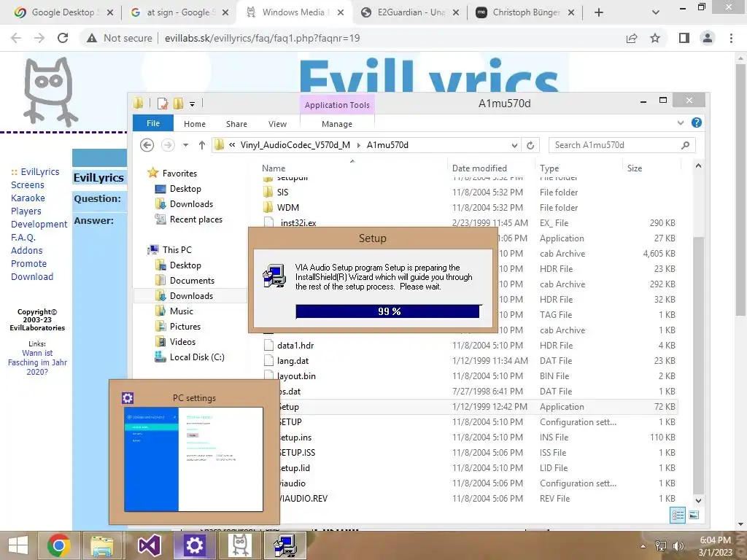Sort by Date modified column header
747x560 pixels.
tap(479, 168)
